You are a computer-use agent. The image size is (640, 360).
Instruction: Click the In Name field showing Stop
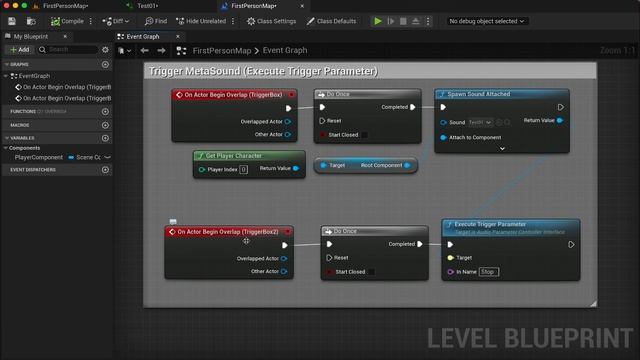tap(488, 272)
